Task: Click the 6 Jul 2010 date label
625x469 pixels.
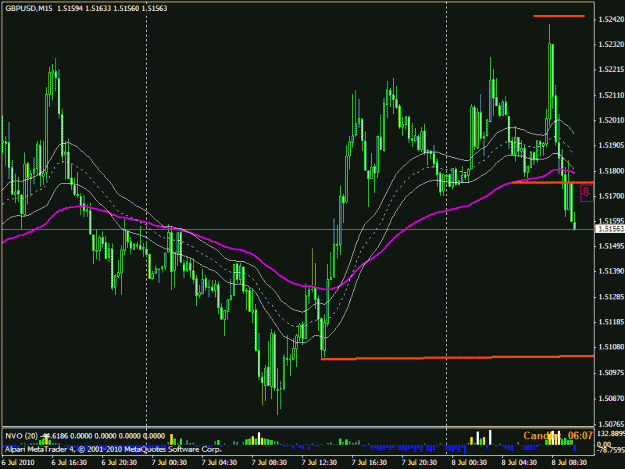Action: 18,463
